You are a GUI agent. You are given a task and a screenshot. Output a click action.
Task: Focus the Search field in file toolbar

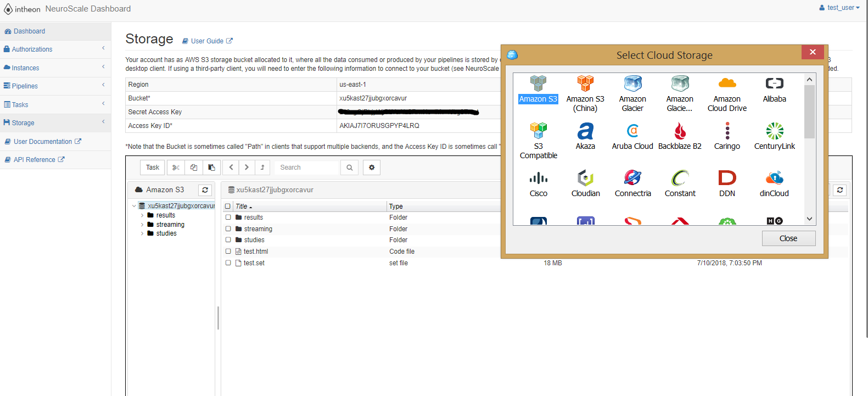coord(307,168)
